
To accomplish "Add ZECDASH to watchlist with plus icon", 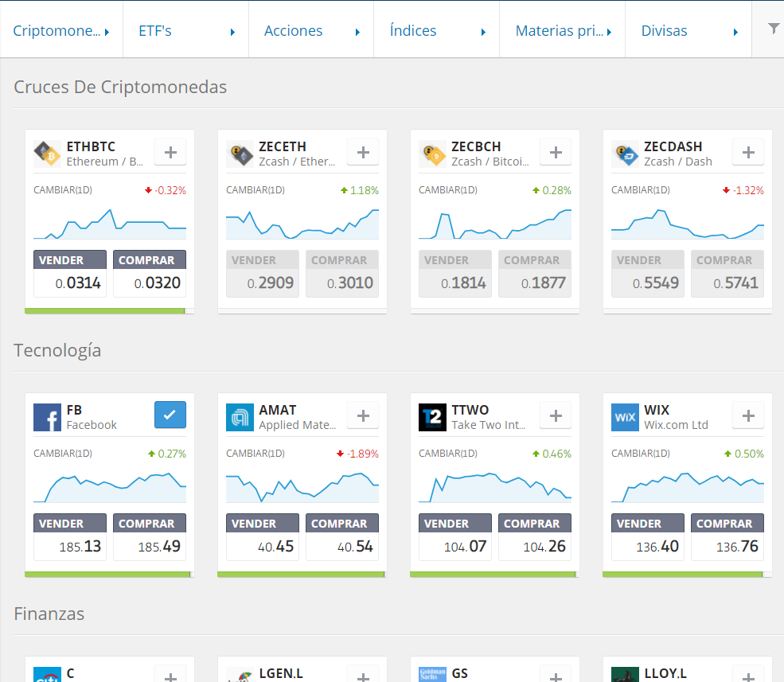I will (748, 152).
